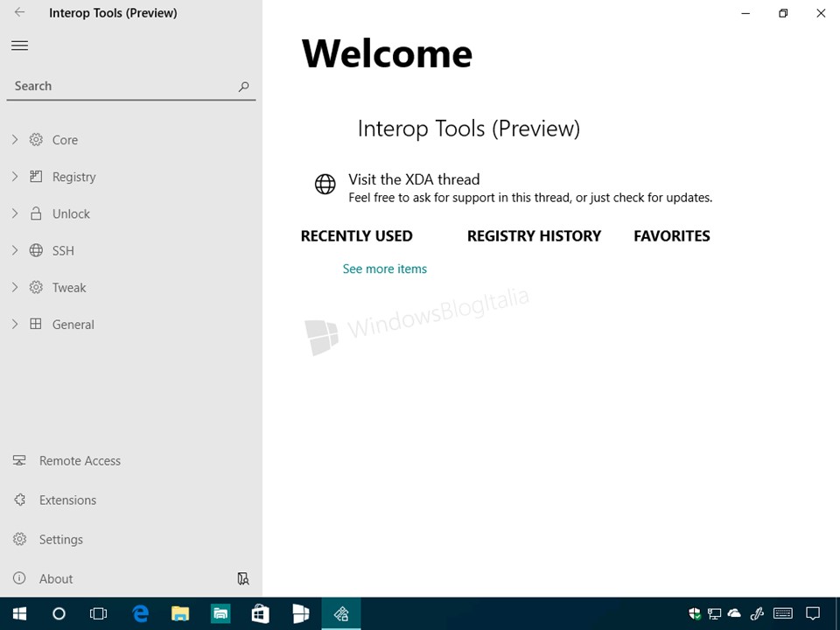The image size is (840, 630).
Task: Expand the Registry section chevron
Action: click(x=15, y=177)
